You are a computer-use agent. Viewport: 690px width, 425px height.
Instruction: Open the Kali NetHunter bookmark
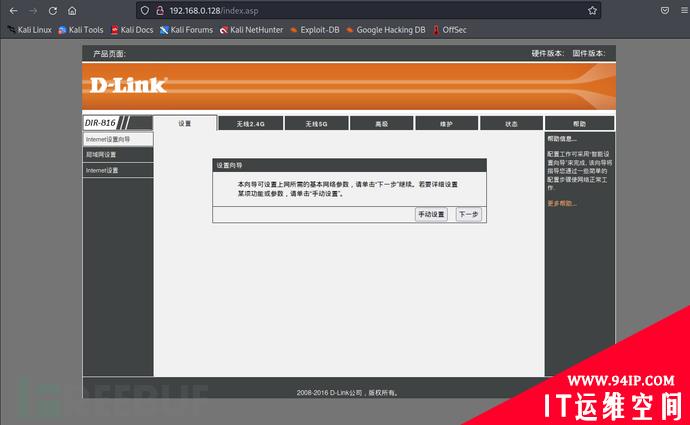tap(251, 30)
